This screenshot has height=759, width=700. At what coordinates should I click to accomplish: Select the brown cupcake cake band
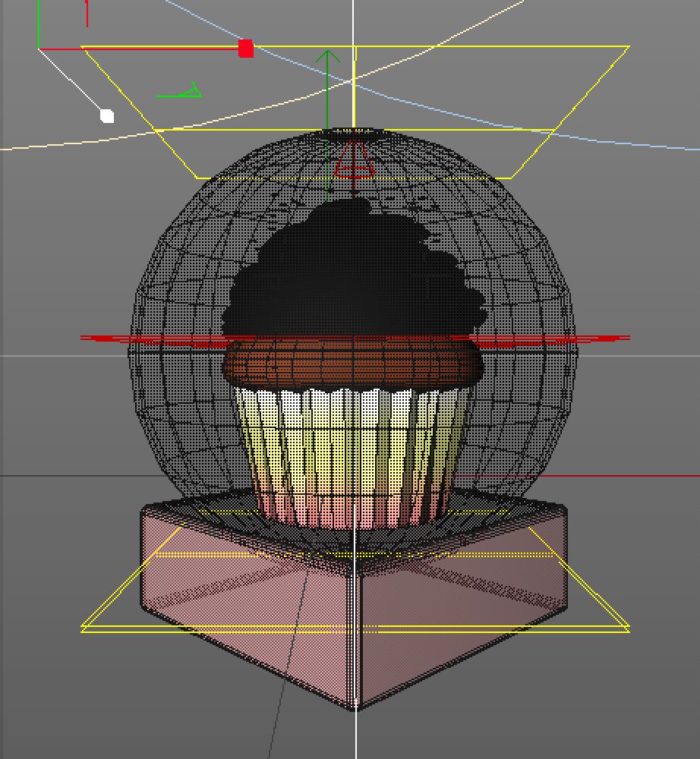click(x=353, y=363)
